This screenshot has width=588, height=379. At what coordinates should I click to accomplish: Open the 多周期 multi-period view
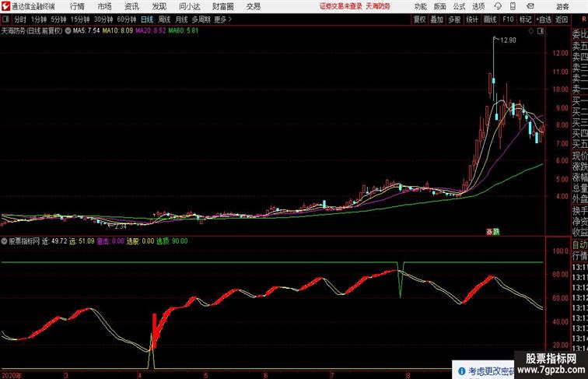201,19
